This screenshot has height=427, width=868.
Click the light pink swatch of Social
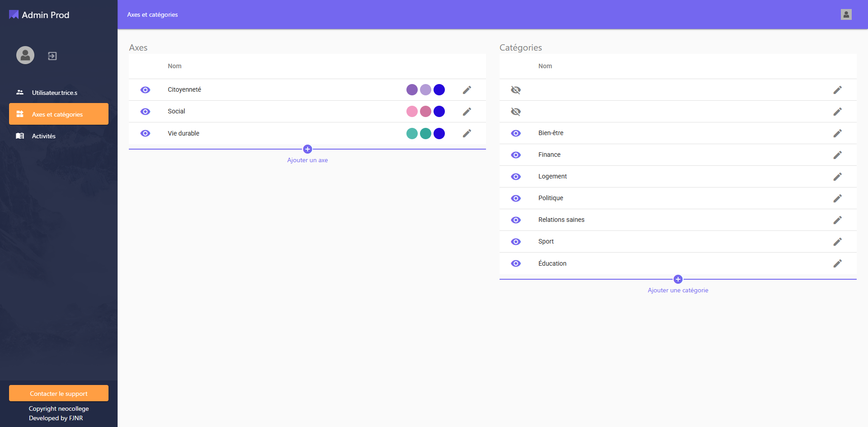pos(412,112)
